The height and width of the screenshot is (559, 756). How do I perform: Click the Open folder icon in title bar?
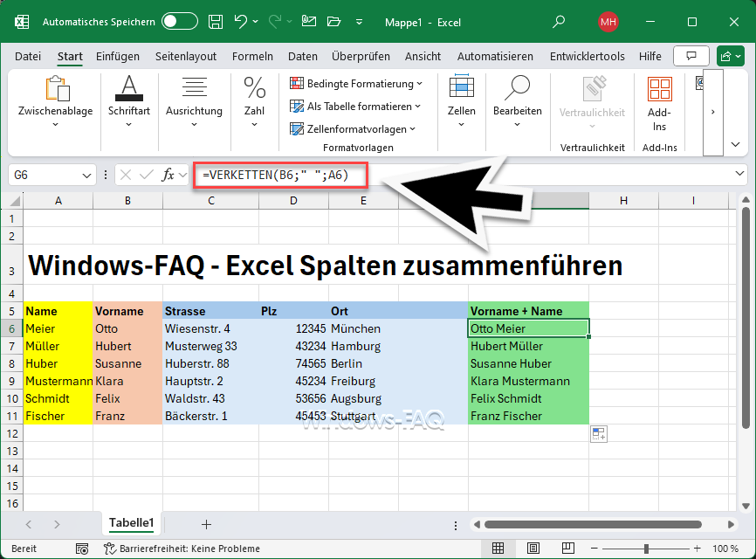(x=333, y=22)
